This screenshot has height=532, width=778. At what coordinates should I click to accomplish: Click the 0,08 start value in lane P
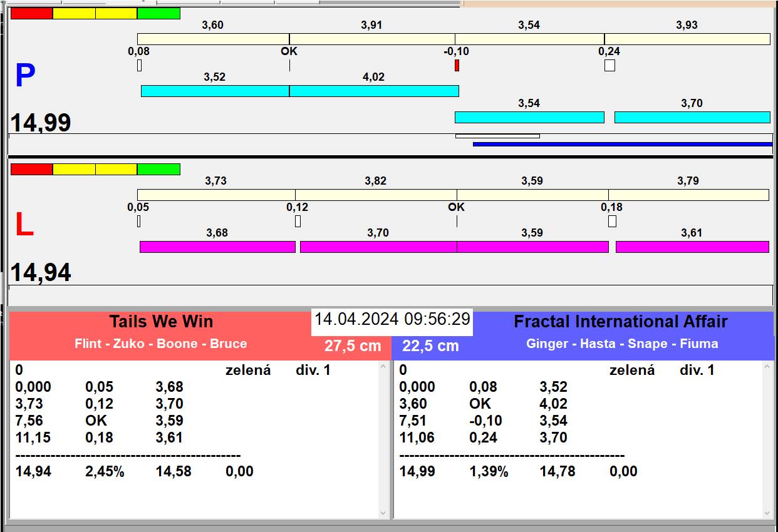coord(138,52)
